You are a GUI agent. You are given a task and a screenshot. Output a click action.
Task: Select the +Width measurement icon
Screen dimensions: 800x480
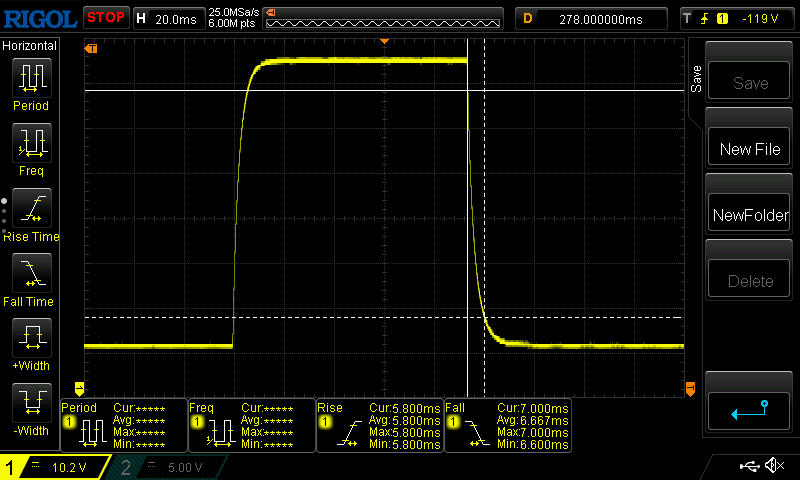30,339
